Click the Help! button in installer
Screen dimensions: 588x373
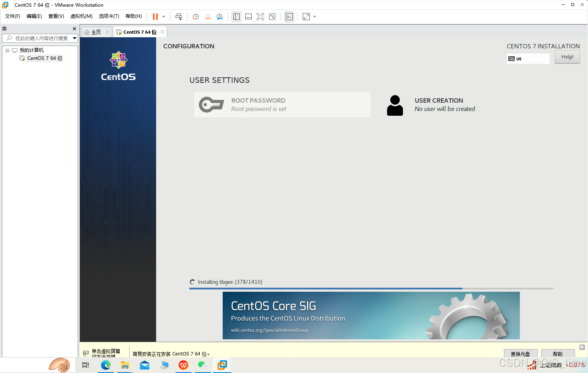tap(567, 57)
